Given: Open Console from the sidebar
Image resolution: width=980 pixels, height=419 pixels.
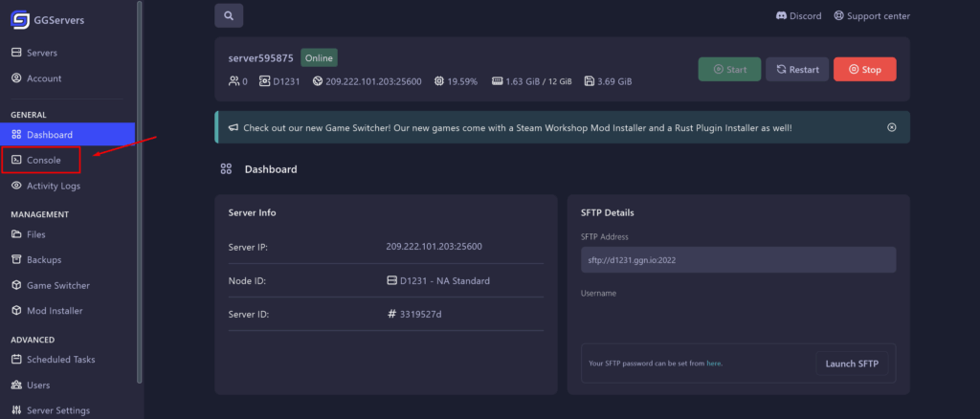Looking at the screenshot, I should (43, 160).
